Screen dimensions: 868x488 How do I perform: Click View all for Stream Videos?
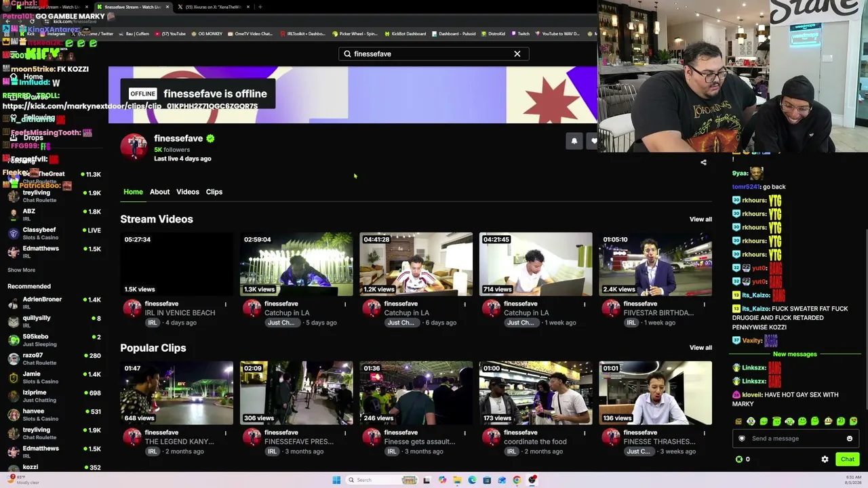[701, 220]
